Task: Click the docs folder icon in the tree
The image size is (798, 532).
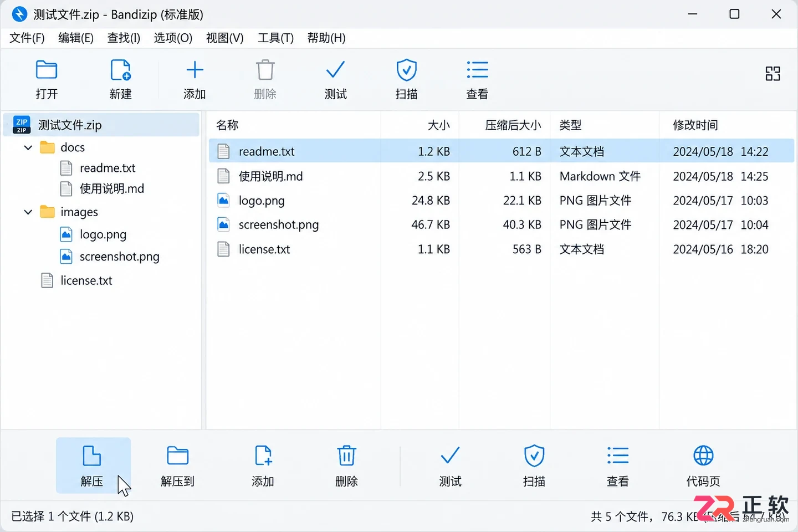Action: pos(48,147)
